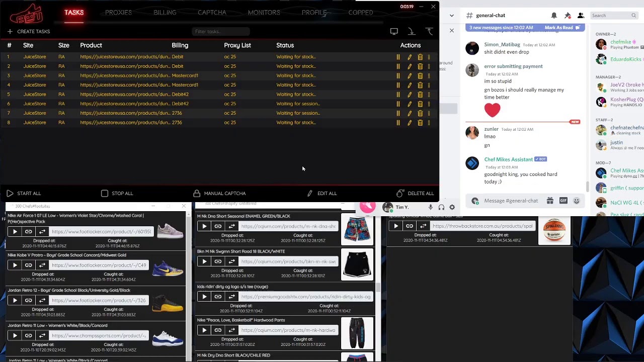
Task: Click the Jordan Retro 11 Low Concord shoe thumbnail
Action: point(168,338)
